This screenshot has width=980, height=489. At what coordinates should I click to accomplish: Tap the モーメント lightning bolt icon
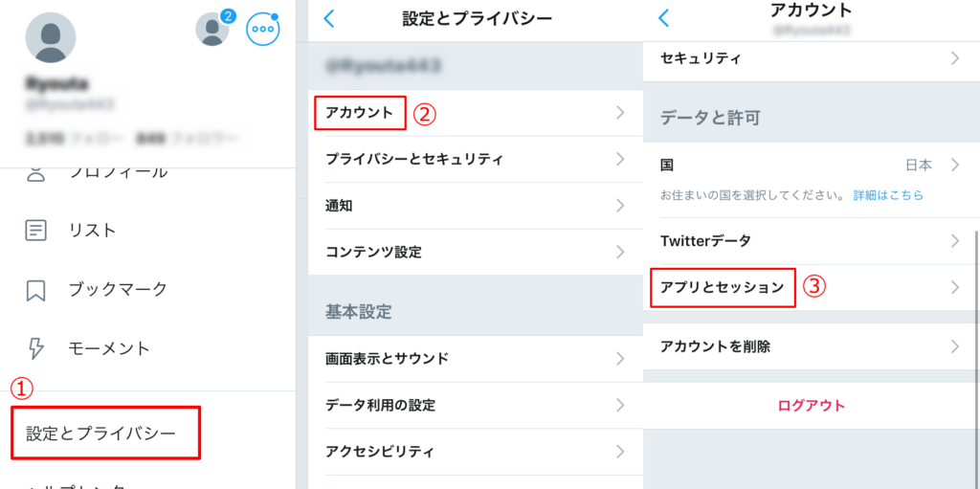tap(36, 347)
